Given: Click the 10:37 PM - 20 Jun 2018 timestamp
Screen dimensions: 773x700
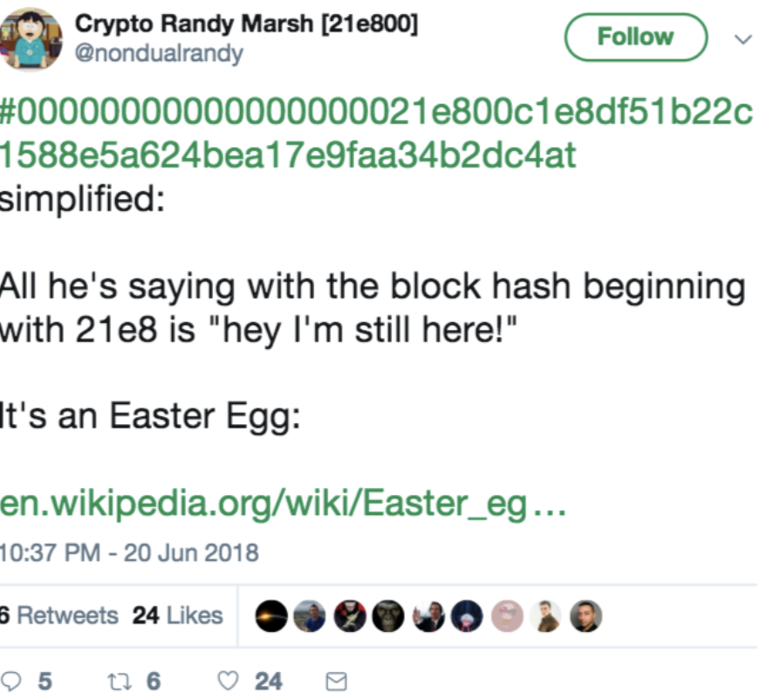Looking at the screenshot, I should point(129,552).
